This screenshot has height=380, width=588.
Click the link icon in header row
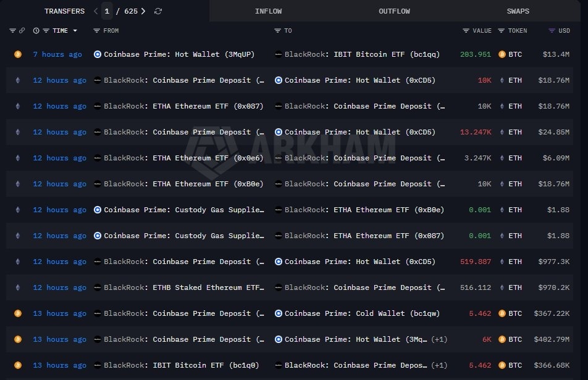[22, 31]
